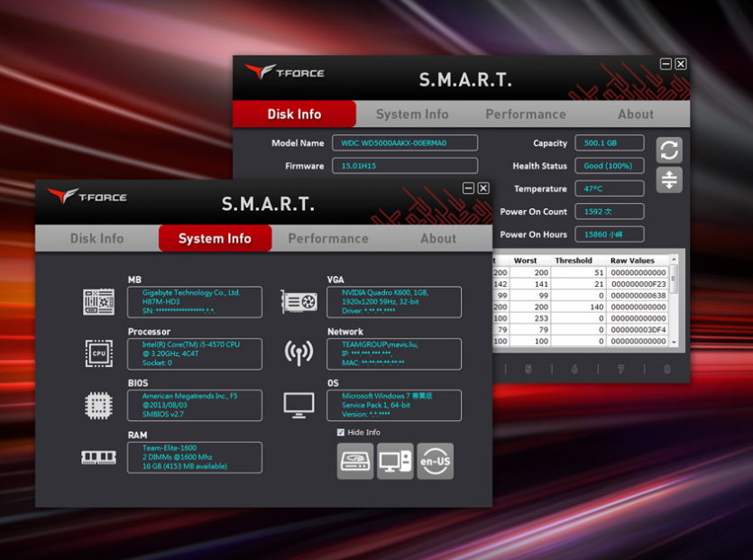Screen dimensions: 753x560
Task: Click the Temperature field 47°C
Action: pyautogui.click(x=610, y=188)
